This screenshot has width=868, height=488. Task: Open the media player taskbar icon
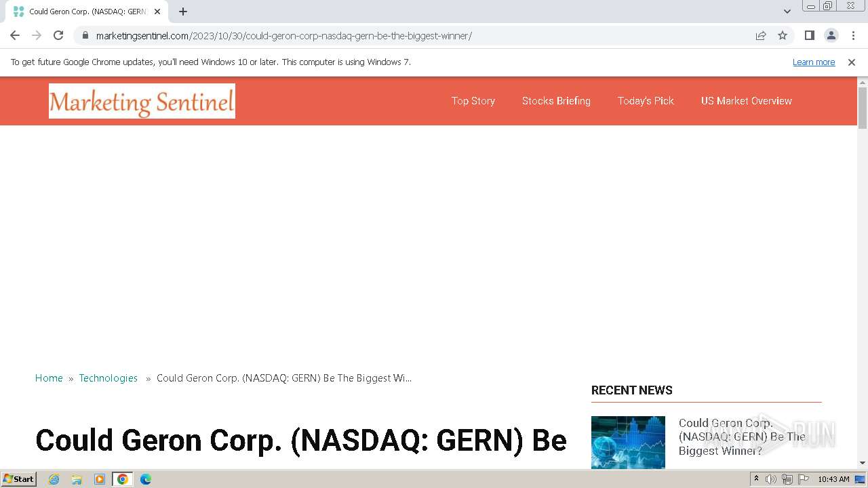[x=100, y=479]
